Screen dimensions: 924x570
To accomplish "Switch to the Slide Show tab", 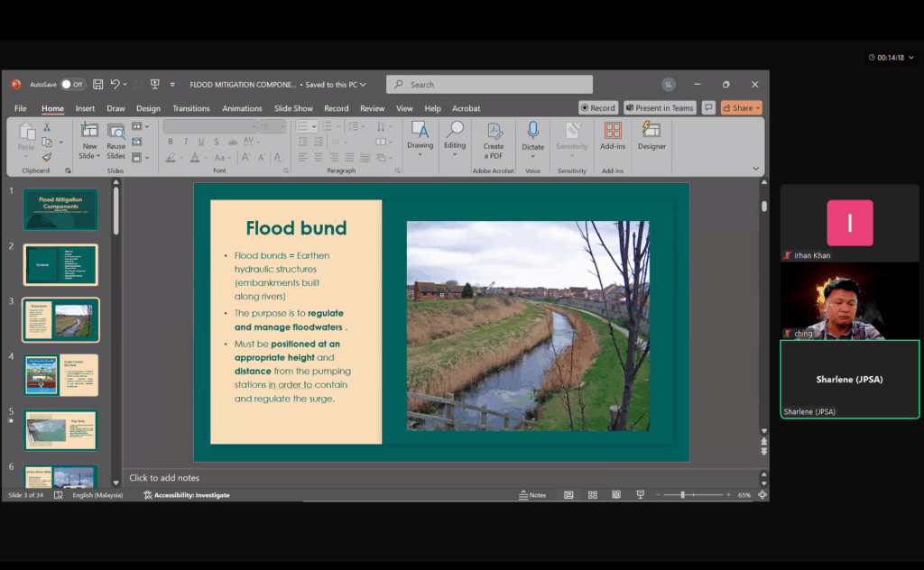I will pyautogui.click(x=293, y=108).
